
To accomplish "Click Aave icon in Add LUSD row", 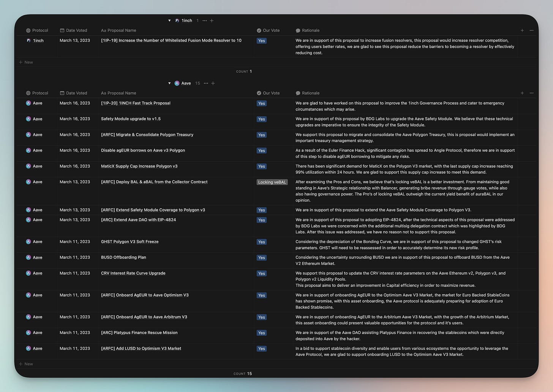I will point(28,348).
